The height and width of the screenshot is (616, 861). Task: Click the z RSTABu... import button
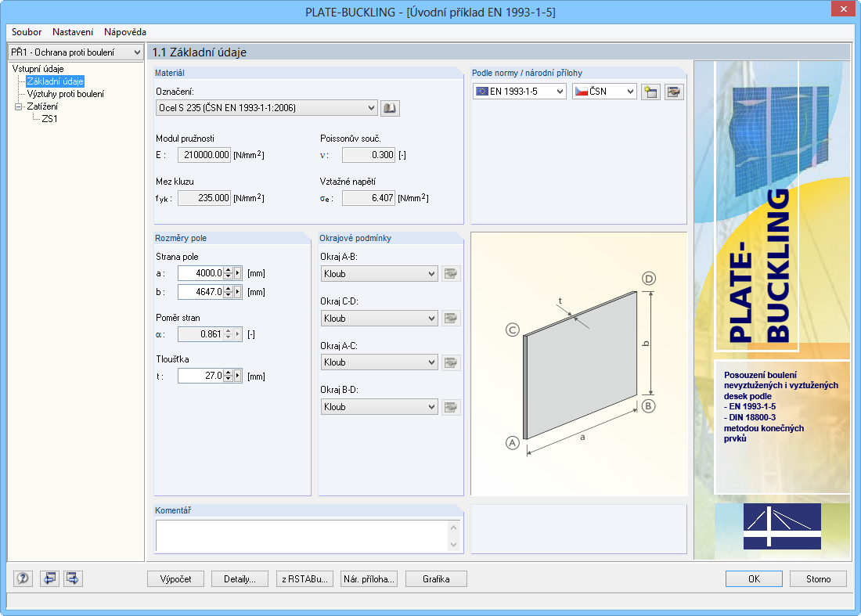304,578
